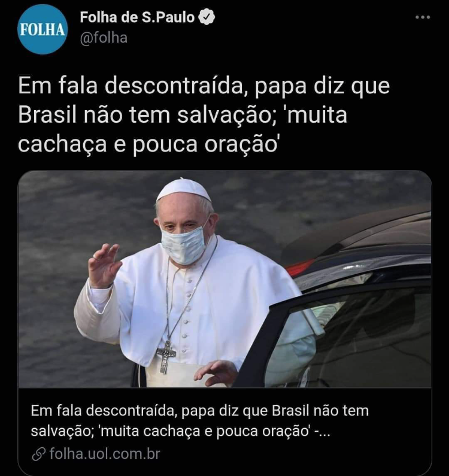Click the tweet line 'cachaça e pouca oração'

pyautogui.click(x=148, y=144)
